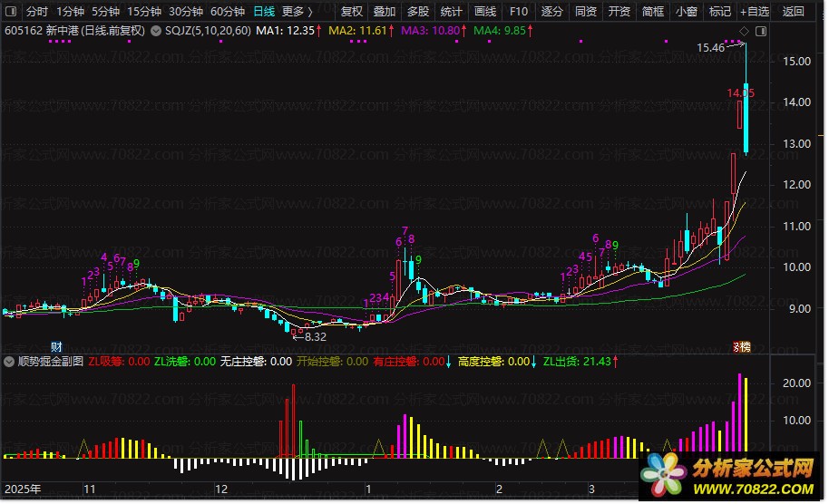Viewport: 829px width, 504px height.
Task: Click the ZL吸筹: 0.00 readout
Action: click(119, 362)
